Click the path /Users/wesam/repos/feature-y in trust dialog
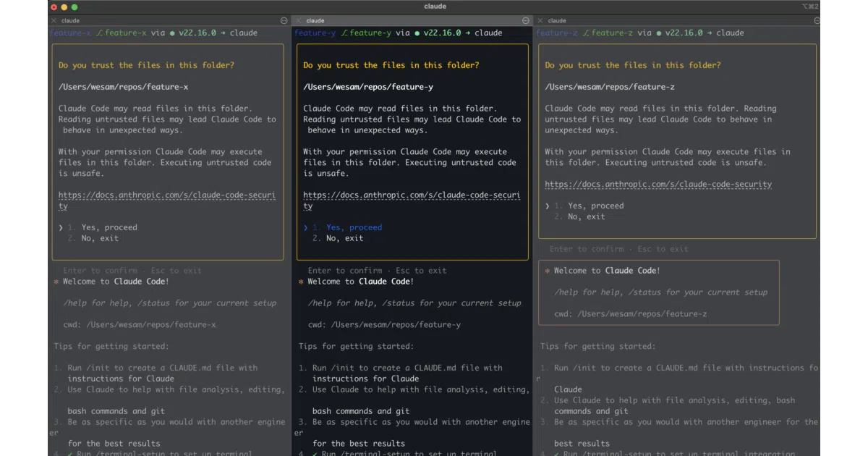 click(368, 87)
